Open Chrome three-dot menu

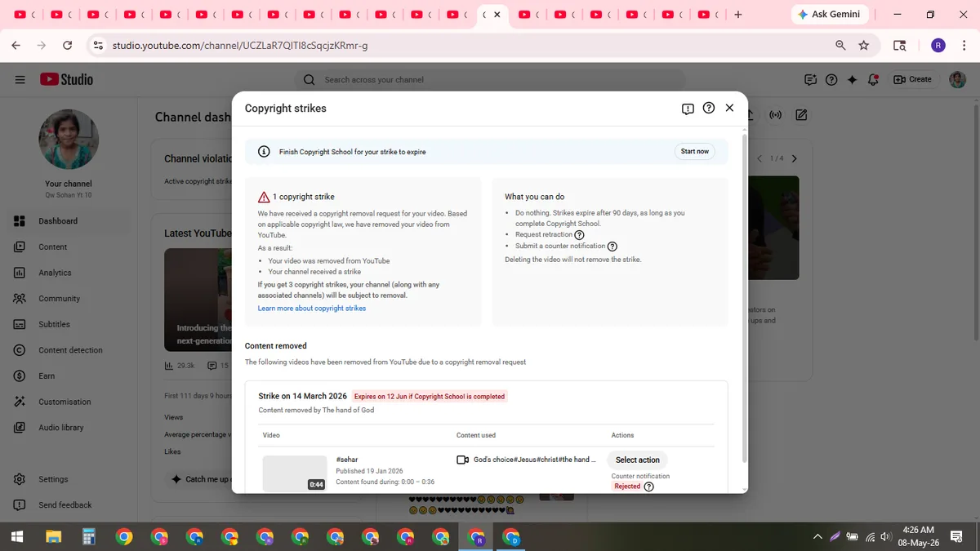point(964,46)
